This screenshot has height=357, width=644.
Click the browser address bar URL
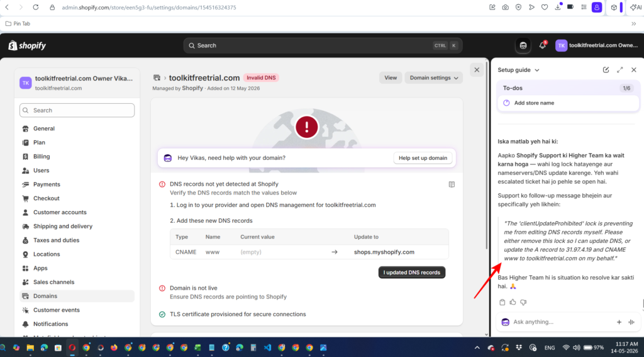pyautogui.click(x=148, y=8)
